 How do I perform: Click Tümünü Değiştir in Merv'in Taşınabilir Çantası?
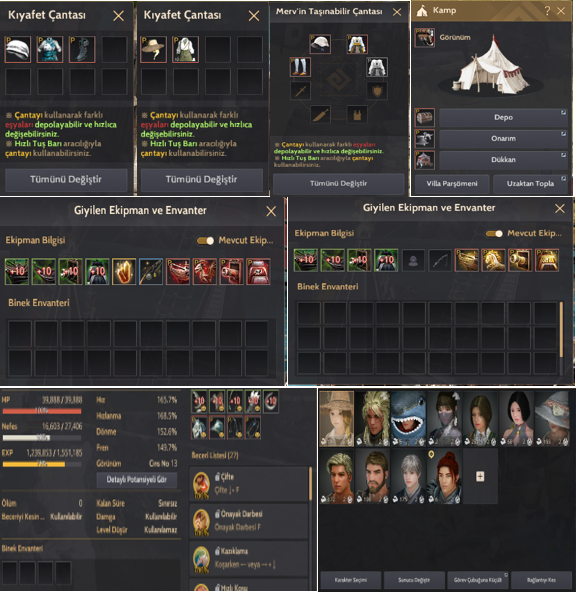[339, 184]
